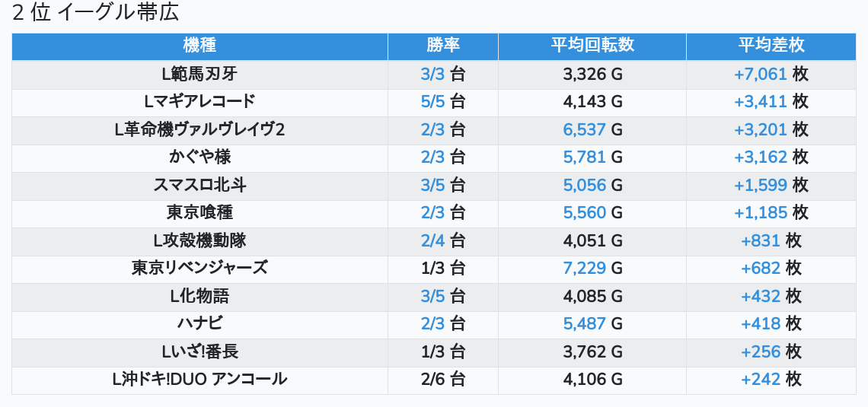This screenshot has height=407, width=868.
Task: Select the 東京喰種 row name
Action: (x=199, y=212)
